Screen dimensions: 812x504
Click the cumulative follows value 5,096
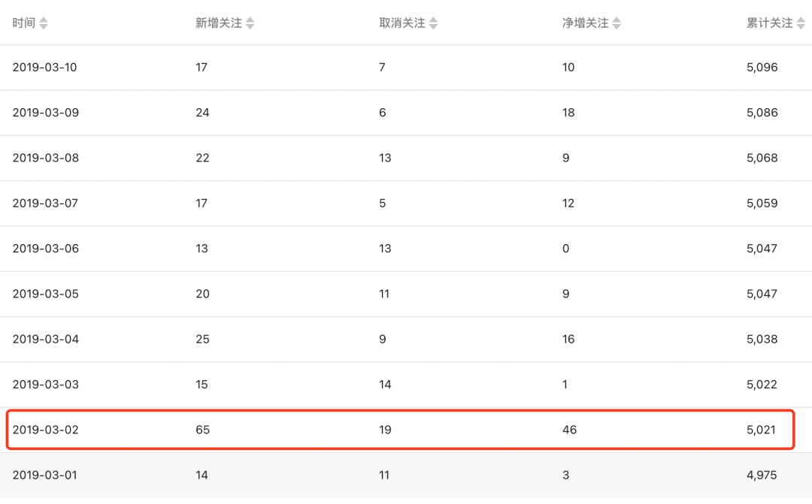pyautogui.click(x=762, y=68)
